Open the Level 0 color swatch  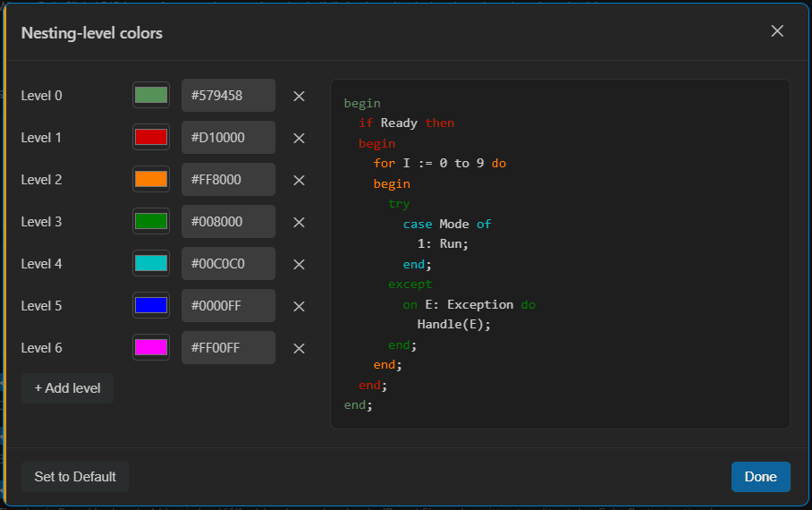click(x=151, y=95)
